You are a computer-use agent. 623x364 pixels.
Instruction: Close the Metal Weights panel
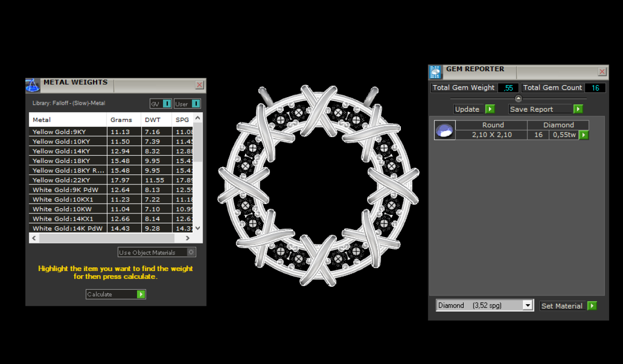coord(199,85)
